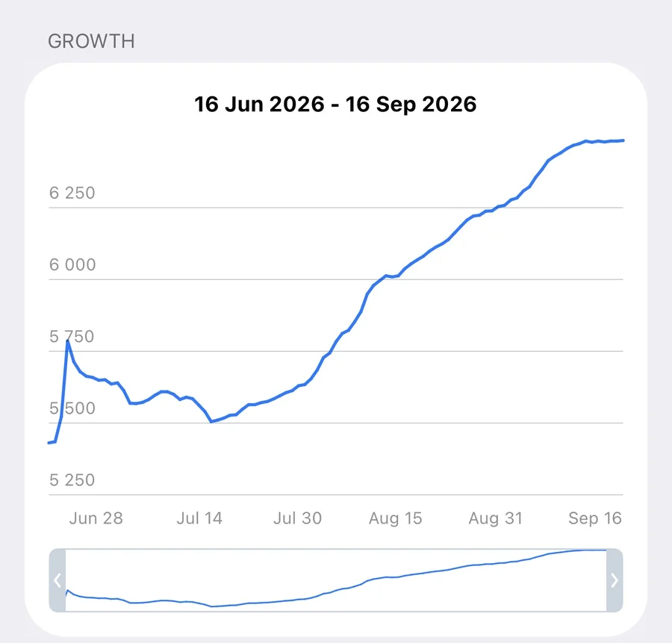Click the 5 500 y-axis label
The image size is (672, 643).
[72, 408]
